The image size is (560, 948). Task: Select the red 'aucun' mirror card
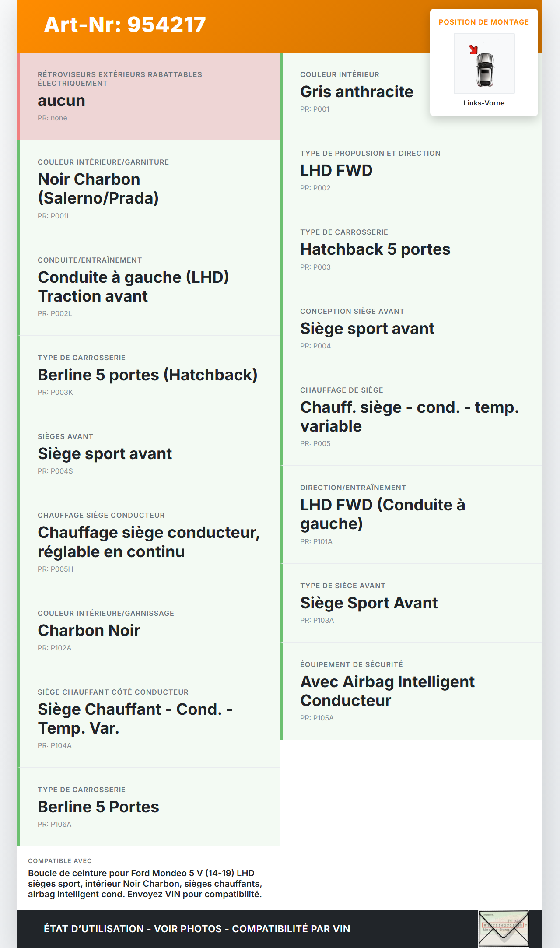pyautogui.click(x=149, y=96)
